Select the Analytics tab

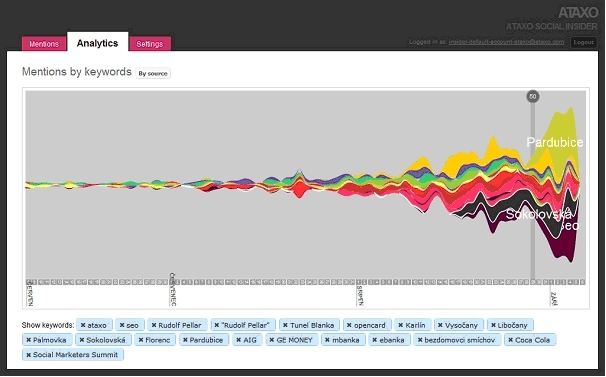97,43
